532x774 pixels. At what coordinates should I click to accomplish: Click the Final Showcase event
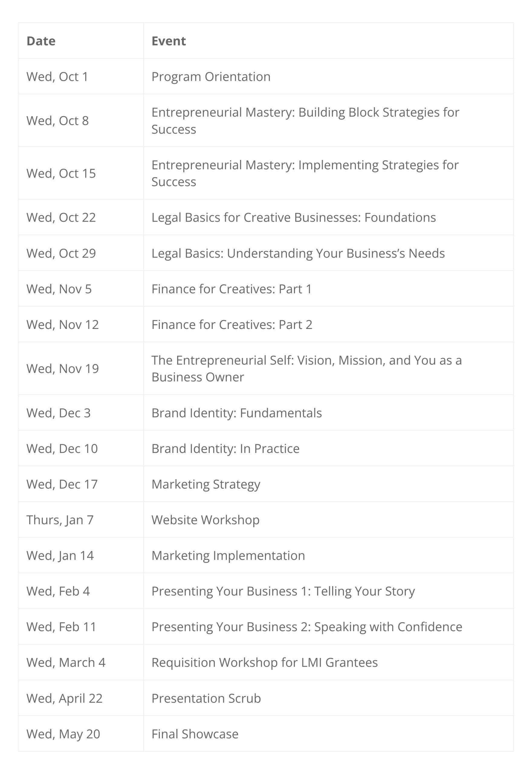195,734
